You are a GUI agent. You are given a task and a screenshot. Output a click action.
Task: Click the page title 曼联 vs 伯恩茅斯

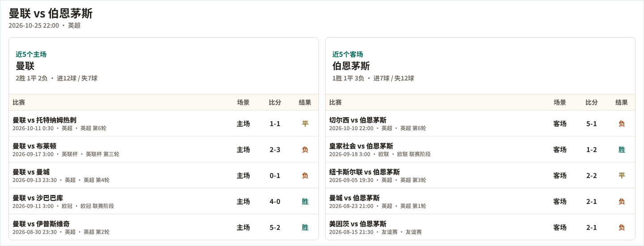(51, 13)
